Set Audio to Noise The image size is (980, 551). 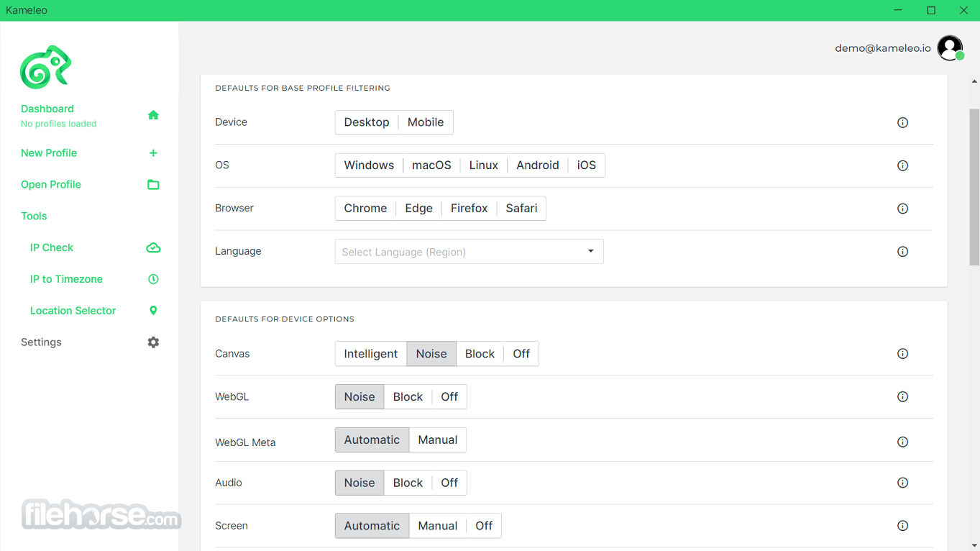360,483
